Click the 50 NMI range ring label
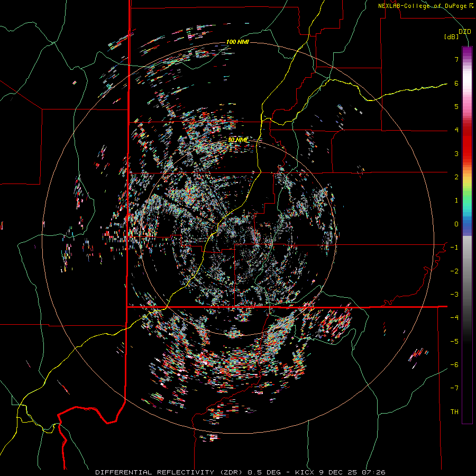This screenshot has height=476, width=476. [x=237, y=140]
